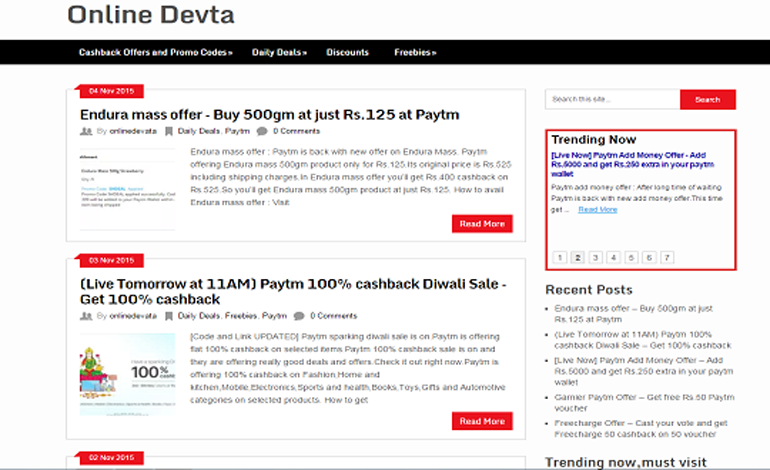Go to Trending Now slide 6
Screen dimensions: 770x470
pos(649,257)
